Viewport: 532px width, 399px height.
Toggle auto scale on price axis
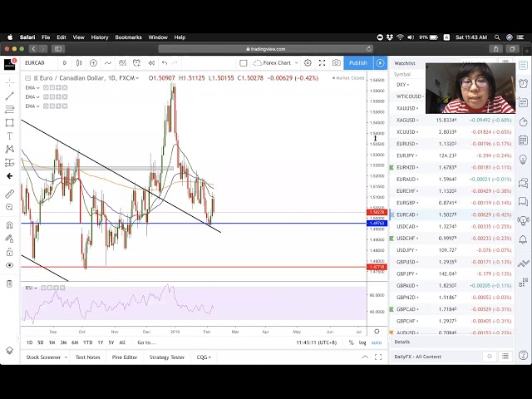tap(377, 342)
